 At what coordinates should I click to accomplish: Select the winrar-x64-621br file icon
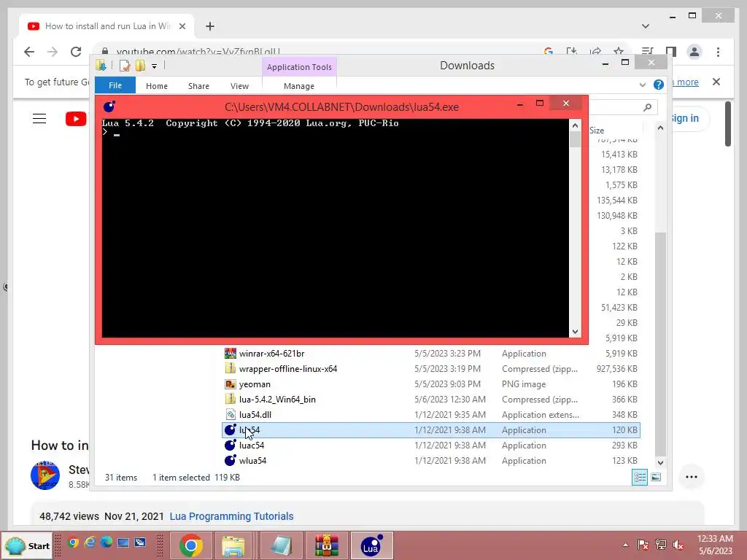coord(230,354)
